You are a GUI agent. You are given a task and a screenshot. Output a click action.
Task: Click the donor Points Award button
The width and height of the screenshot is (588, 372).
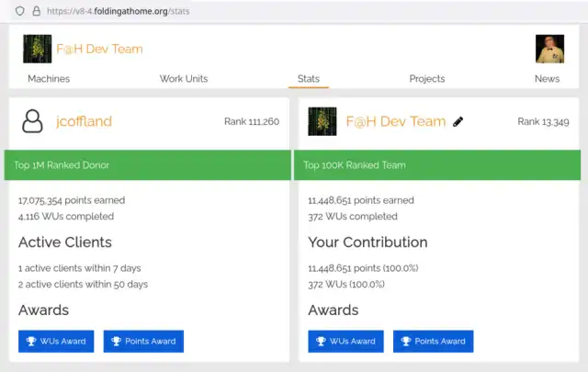[x=143, y=341]
